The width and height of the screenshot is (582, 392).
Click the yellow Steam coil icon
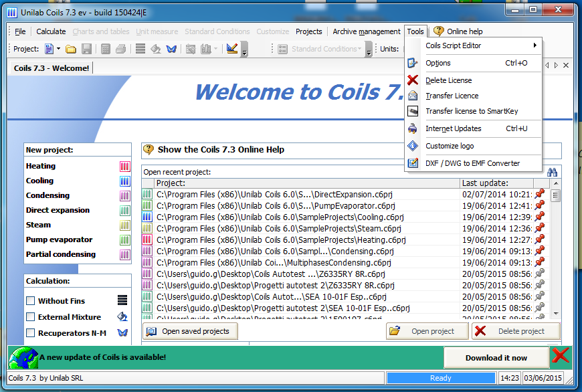124,225
